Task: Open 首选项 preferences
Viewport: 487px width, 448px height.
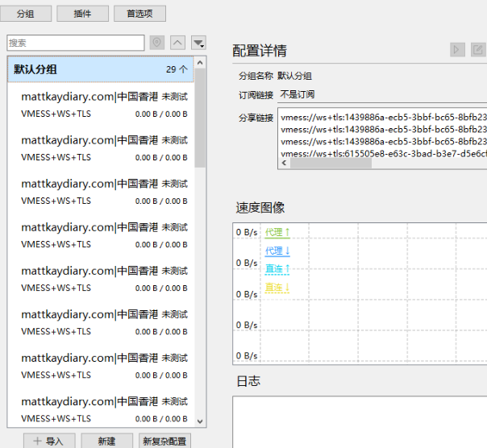Action: 139,14
